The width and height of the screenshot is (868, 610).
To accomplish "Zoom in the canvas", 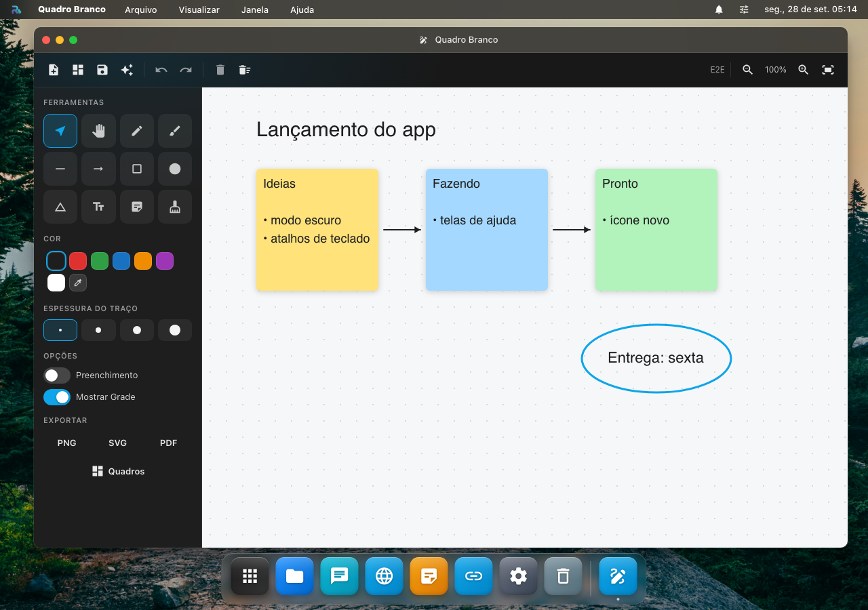I will click(x=804, y=70).
